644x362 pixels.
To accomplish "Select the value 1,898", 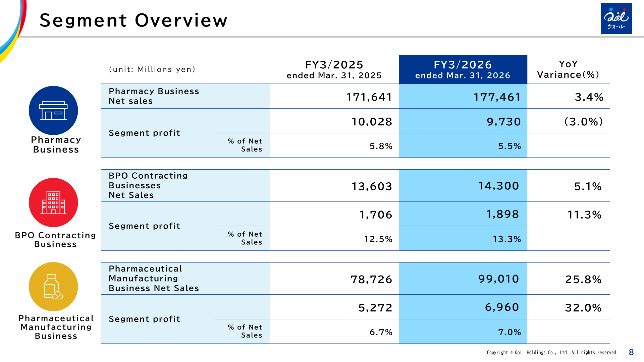I will tap(502, 214).
